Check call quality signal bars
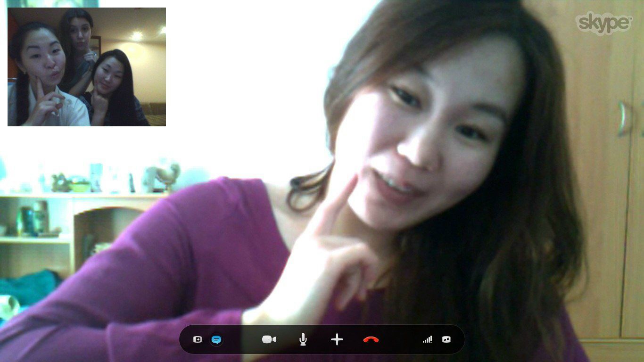This screenshot has width=644, height=362. (427, 339)
